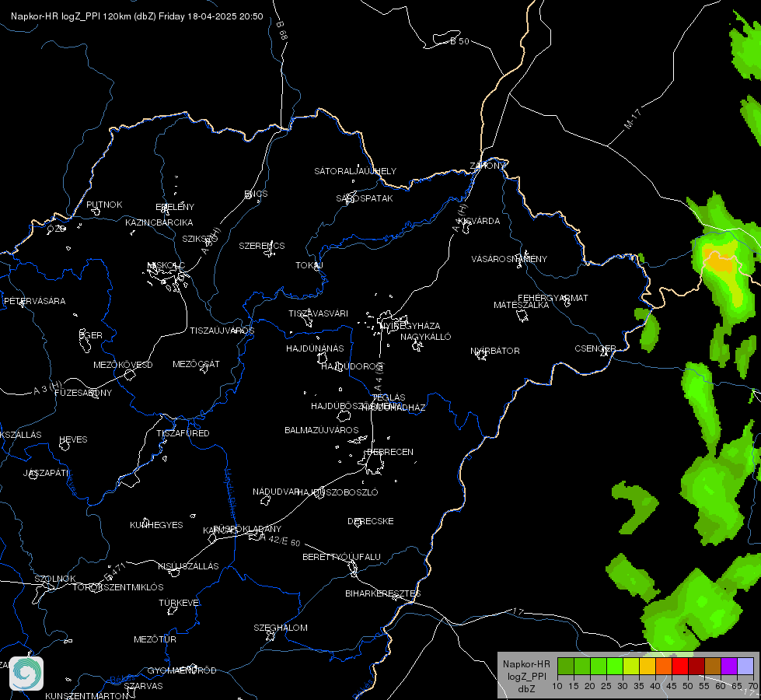Viewport: 761px width, 700px height.
Task: Click the NÁDUDVAR town label
Action: pyautogui.click(x=276, y=492)
